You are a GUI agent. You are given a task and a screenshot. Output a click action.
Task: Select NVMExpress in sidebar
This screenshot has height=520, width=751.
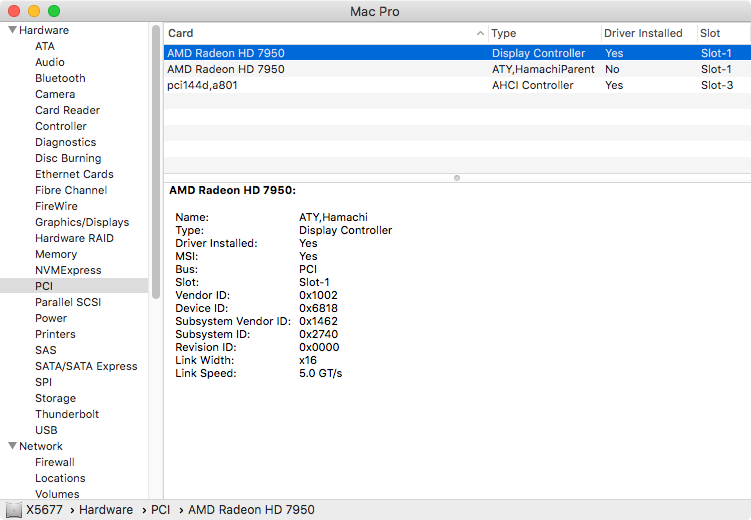tap(68, 270)
